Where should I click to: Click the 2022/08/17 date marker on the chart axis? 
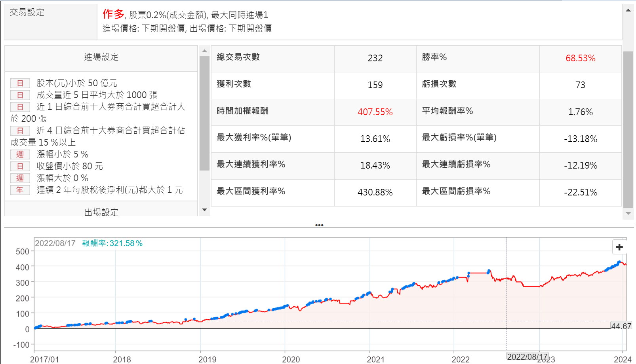tap(527, 356)
